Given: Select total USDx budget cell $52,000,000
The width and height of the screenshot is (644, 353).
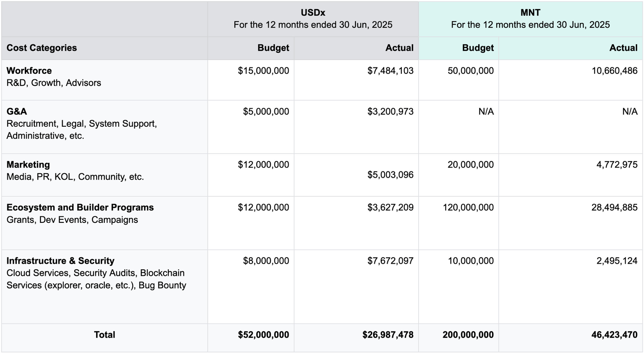Looking at the screenshot, I should [263, 335].
